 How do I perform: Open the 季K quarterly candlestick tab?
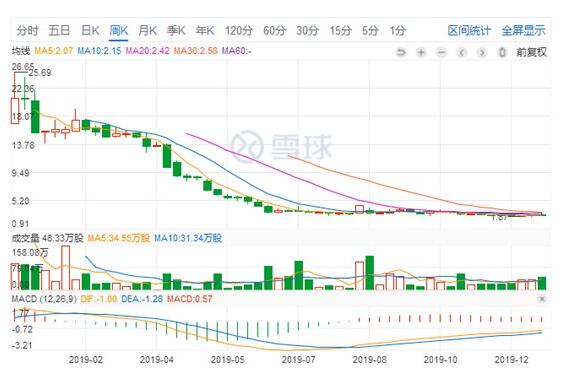[176, 31]
